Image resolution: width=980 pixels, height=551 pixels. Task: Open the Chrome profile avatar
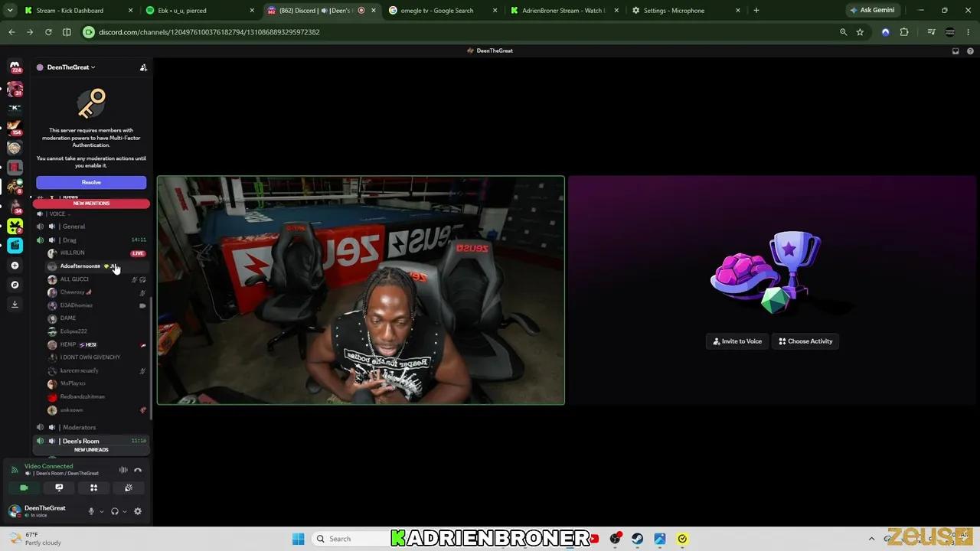(x=950, y=32)
